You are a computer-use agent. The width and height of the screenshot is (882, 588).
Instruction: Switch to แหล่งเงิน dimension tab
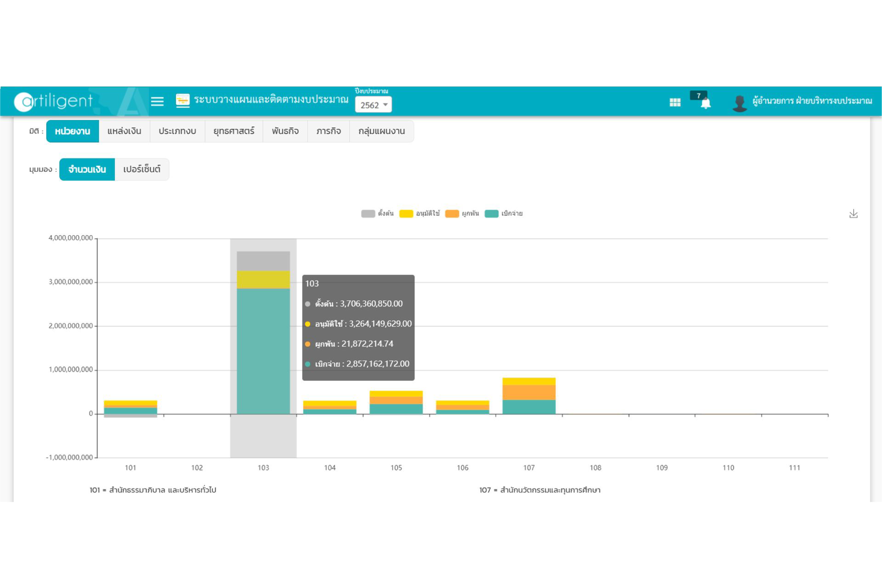coord(124,131)
